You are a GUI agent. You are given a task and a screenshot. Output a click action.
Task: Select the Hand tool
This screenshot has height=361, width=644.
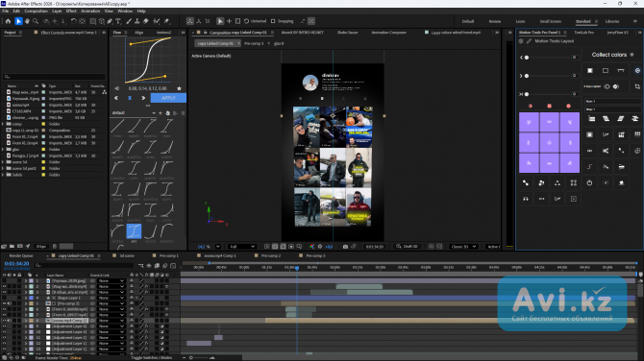(27, 21)
